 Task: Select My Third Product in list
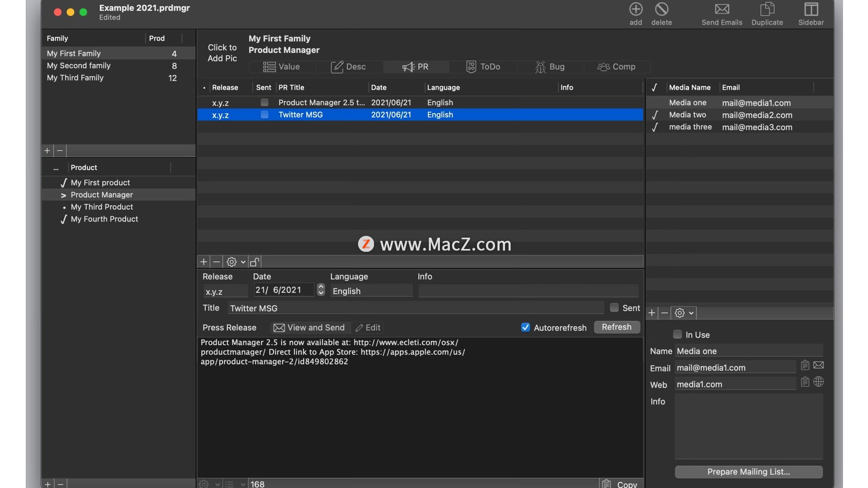pyautogui.click(x=118, y=207)
